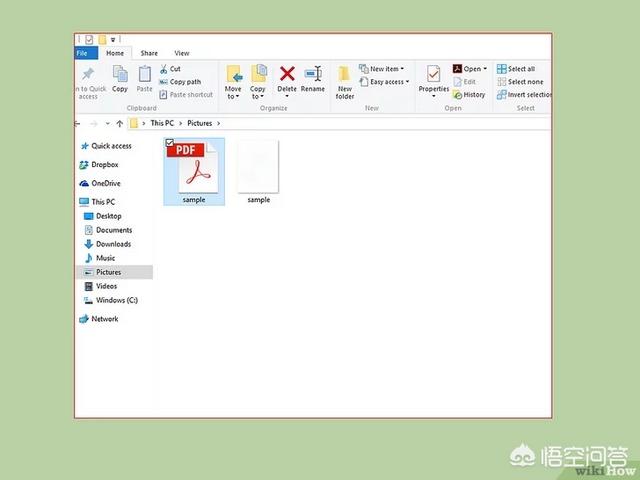Viewport: 640px width, 480px height.
Task: Select Quick access in the sidebar
Action: (x=106, y=146)
